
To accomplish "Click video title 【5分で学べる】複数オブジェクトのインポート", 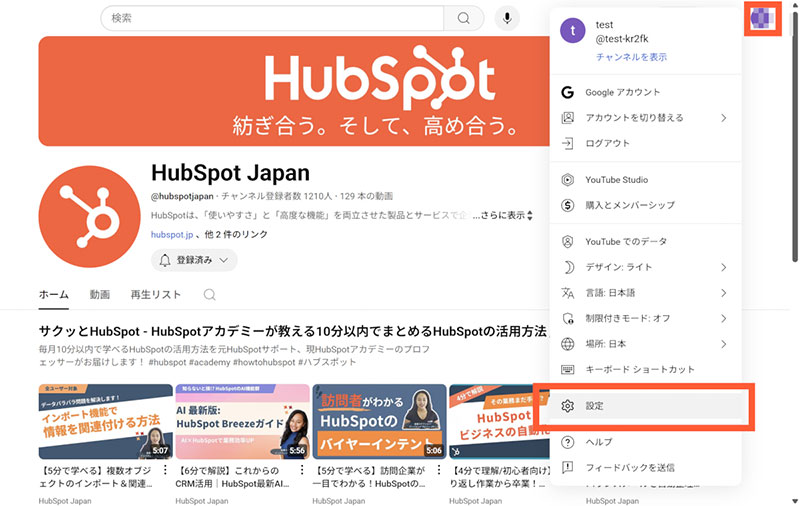I will (x=97, y=476).
